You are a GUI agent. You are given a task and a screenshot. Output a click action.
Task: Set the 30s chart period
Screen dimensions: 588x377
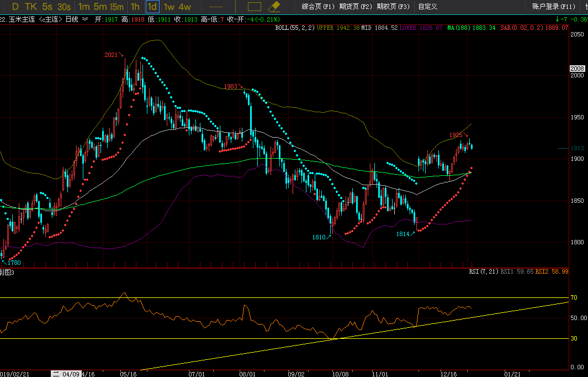click(x=64, y=7)
